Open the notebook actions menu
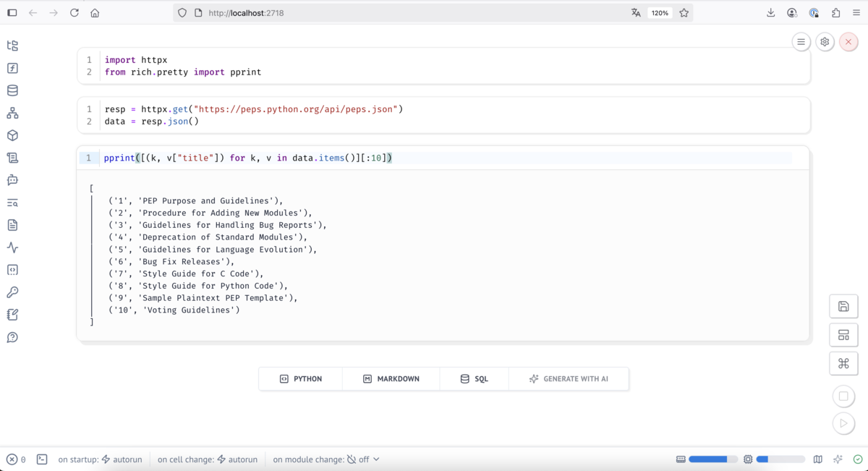868x471 pixels. 801,41
